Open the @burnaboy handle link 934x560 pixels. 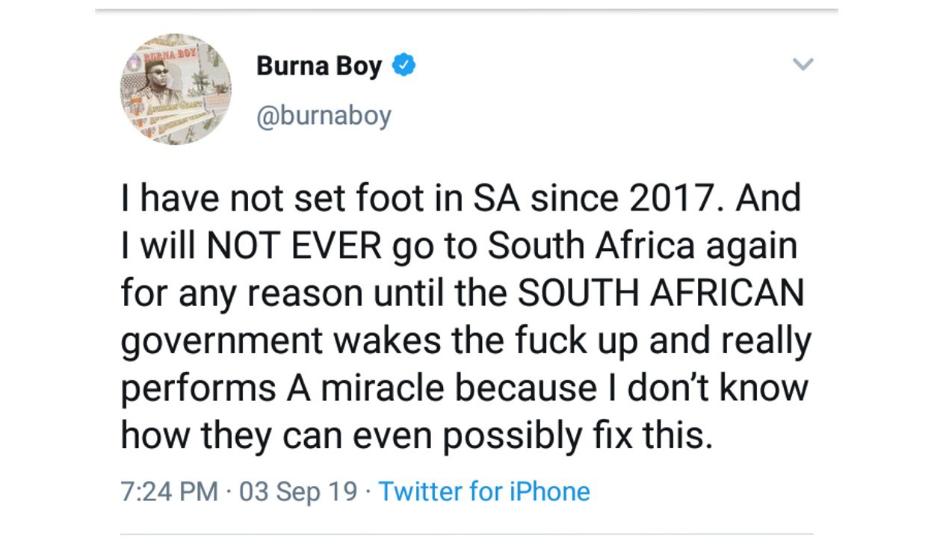[324, 116]
